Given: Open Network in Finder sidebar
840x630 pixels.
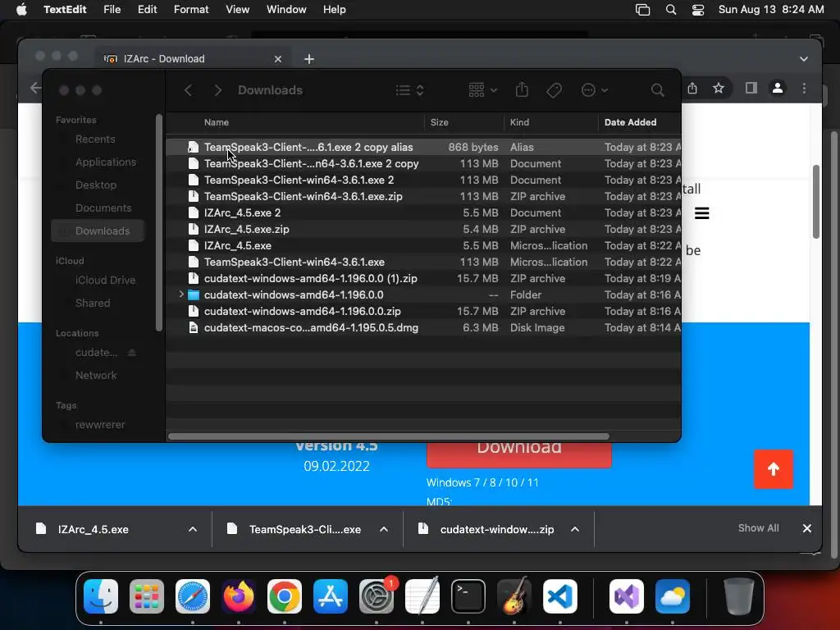Looking at the screenshot, I should click(x=98, y=376).
